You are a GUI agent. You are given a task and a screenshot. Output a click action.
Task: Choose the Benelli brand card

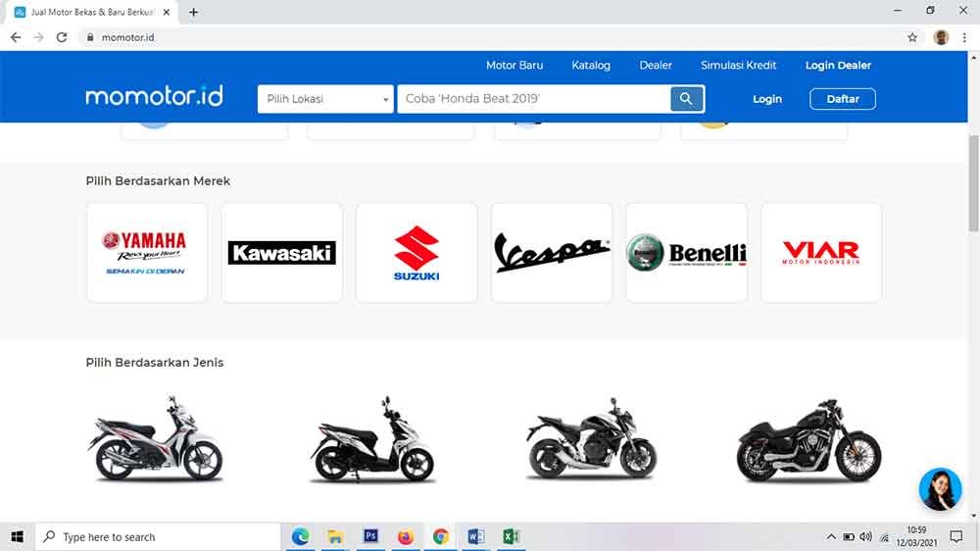click(x=686, y=253)
